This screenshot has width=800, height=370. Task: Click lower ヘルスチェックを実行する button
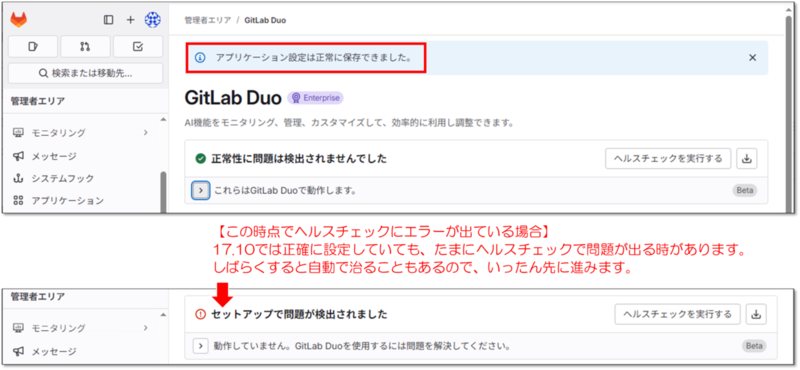(677, 314)
